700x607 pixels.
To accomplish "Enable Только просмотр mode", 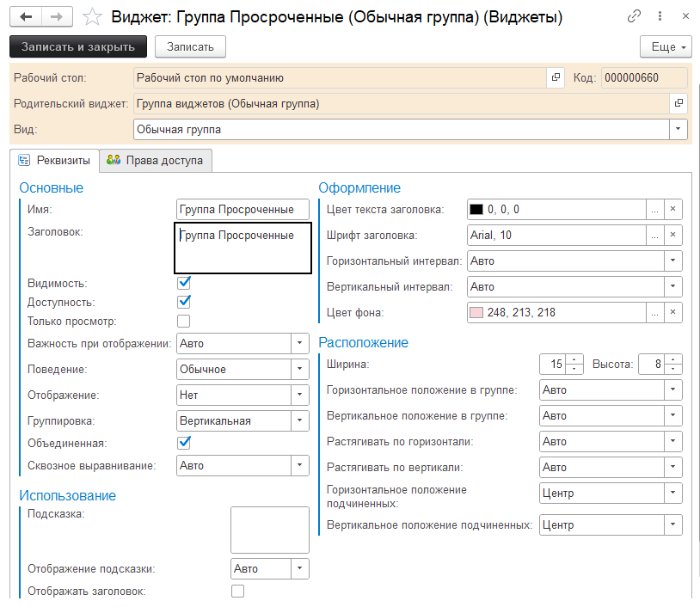I will 183,320.
